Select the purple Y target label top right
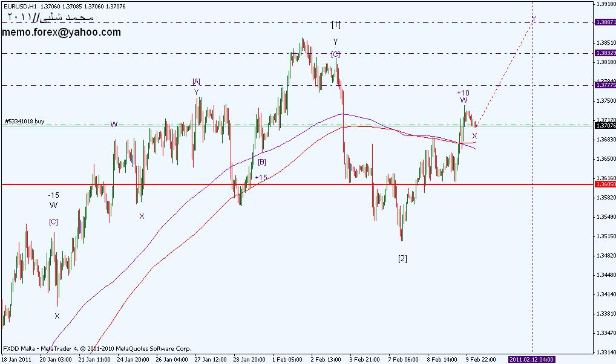 [x=534, y=18]
